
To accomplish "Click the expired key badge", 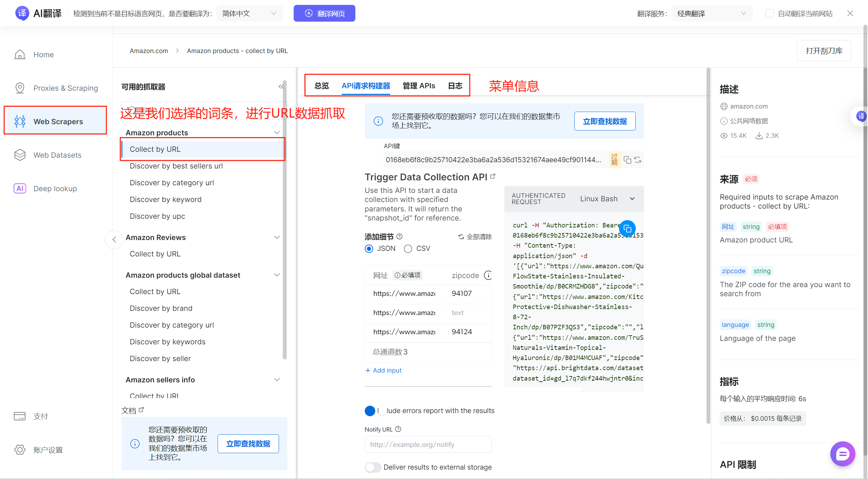I will [x=614, y=159].
